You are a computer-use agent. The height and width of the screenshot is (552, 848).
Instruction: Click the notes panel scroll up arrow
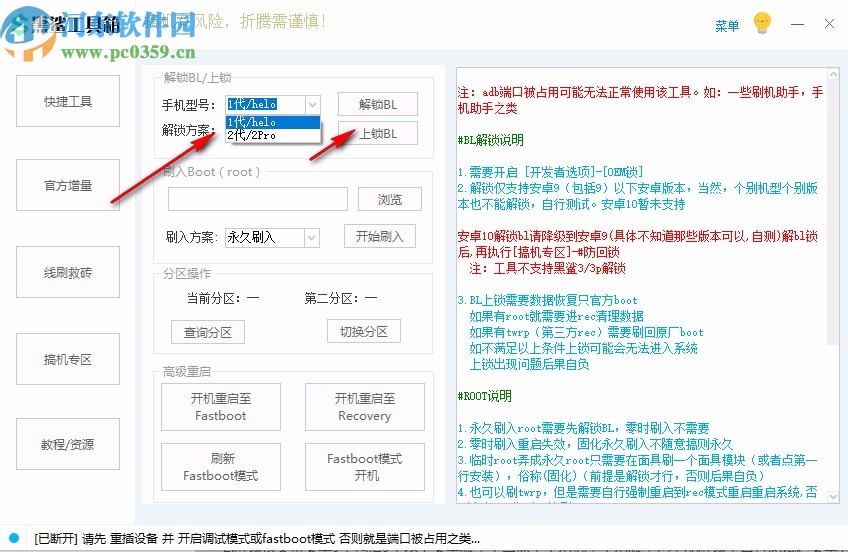point(833,75)
